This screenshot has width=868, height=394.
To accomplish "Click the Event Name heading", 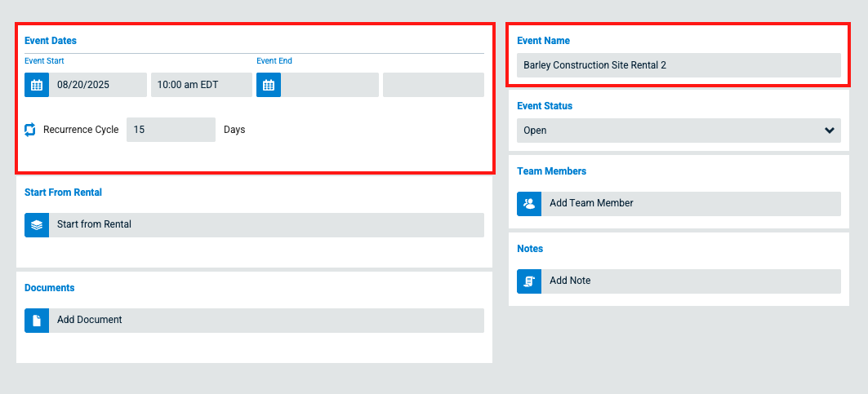I will point(543,41).
